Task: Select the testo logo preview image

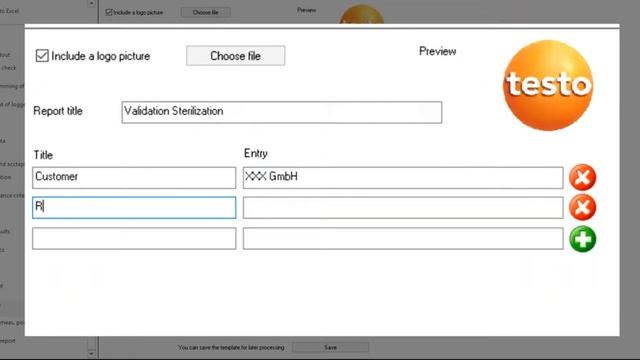Action: tap(548, 85)
